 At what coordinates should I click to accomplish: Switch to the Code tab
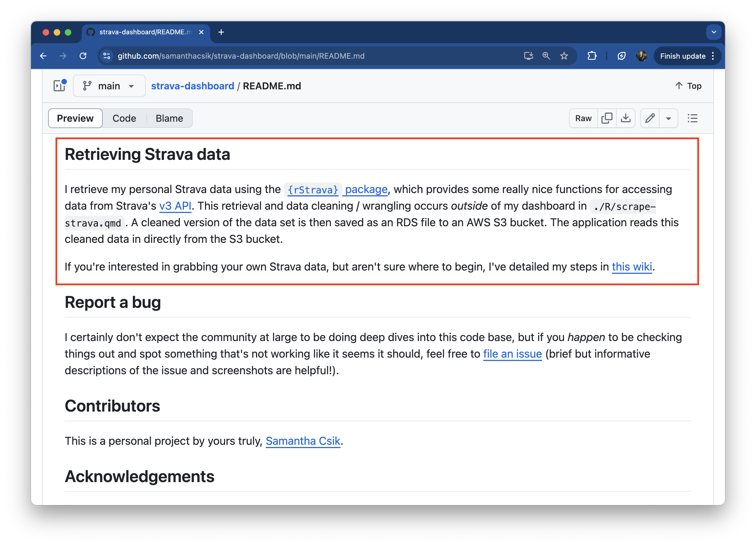(124, 118)
